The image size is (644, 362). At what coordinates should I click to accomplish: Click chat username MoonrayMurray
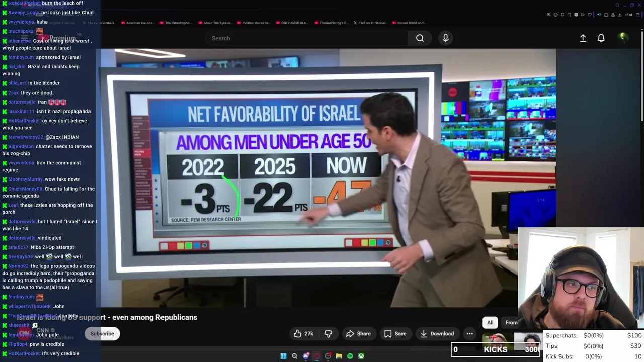pos(25,179)
